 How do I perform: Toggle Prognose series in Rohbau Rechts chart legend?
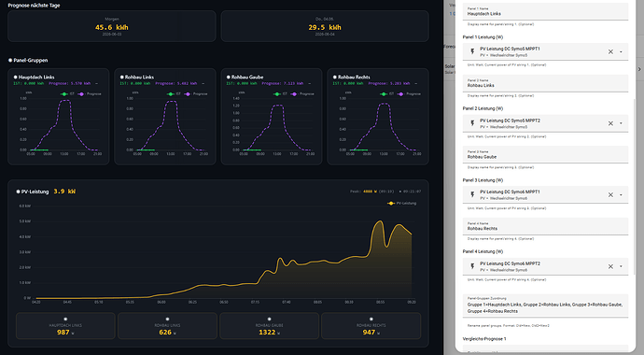(x=409, y=94)
